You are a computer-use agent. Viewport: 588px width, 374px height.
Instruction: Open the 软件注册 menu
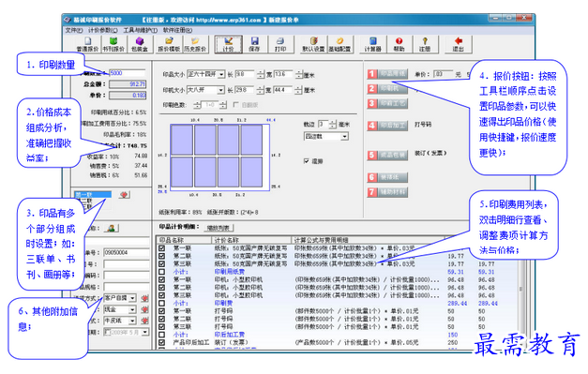coord(178,30)
